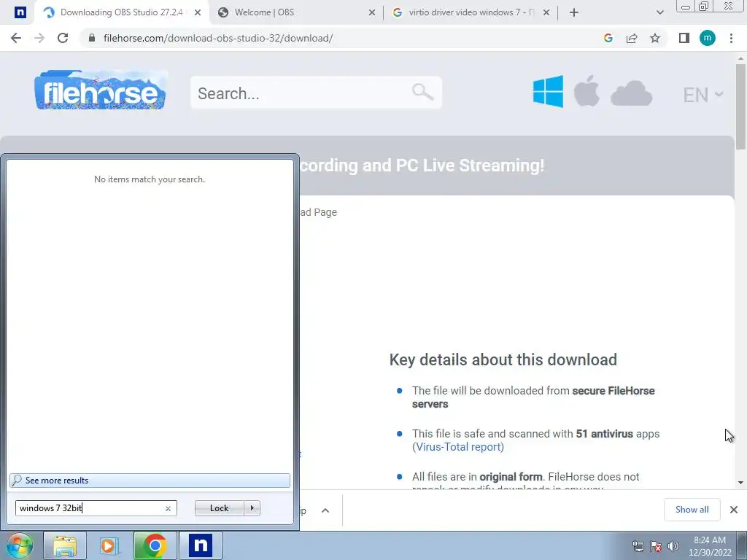
Task: Close the downloads bar
Action: (x=734, y=510)
